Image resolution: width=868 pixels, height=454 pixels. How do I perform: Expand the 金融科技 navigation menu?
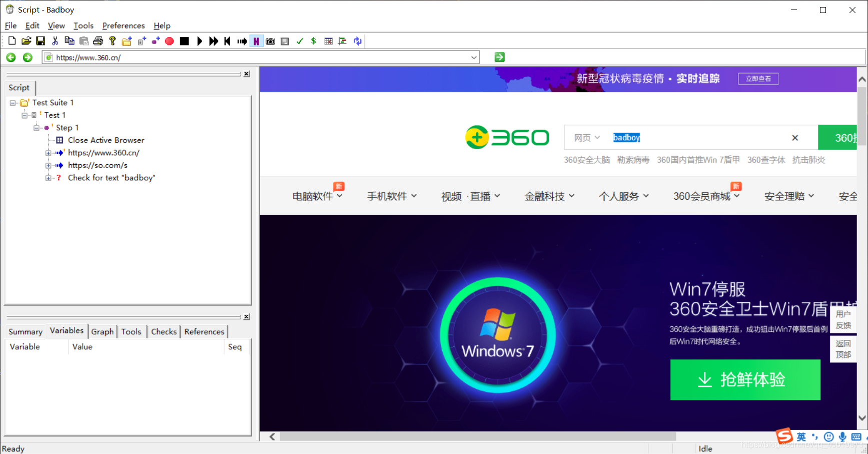[x=549, y=196]
